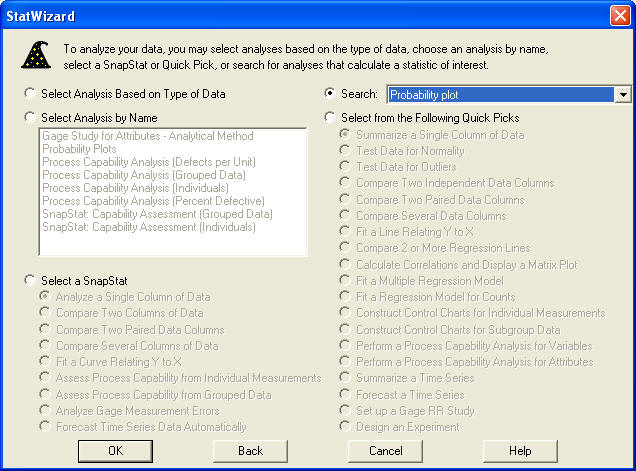Select Analysis Based on Type of Data radio button
Screen dimensions: 636x471
click(30, 94)
